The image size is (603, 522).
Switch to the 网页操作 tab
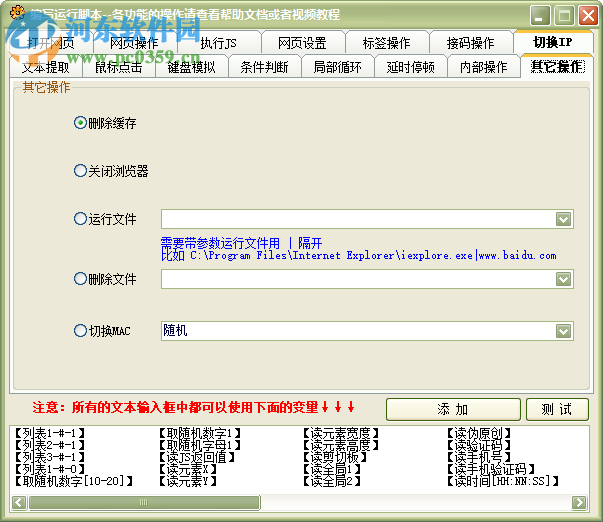pos(135,42)
